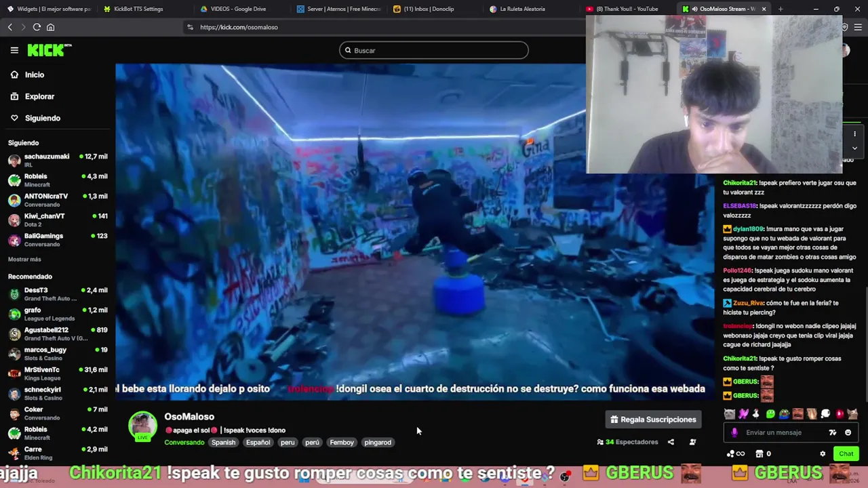Open the emoji picker in chat
The image size is (868, 488).
pos(848,432)
